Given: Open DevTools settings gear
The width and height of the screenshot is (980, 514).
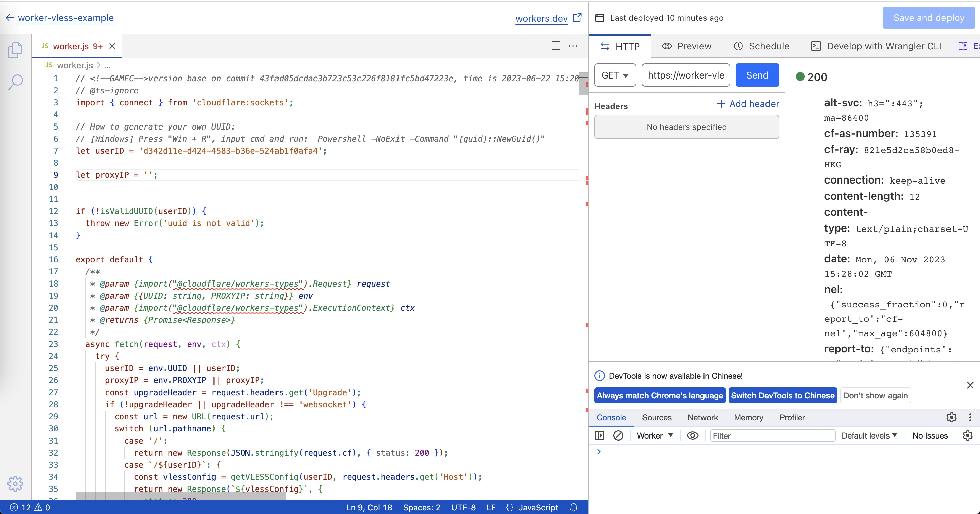Looking at the screenshot, I should (x=952, y=417).
